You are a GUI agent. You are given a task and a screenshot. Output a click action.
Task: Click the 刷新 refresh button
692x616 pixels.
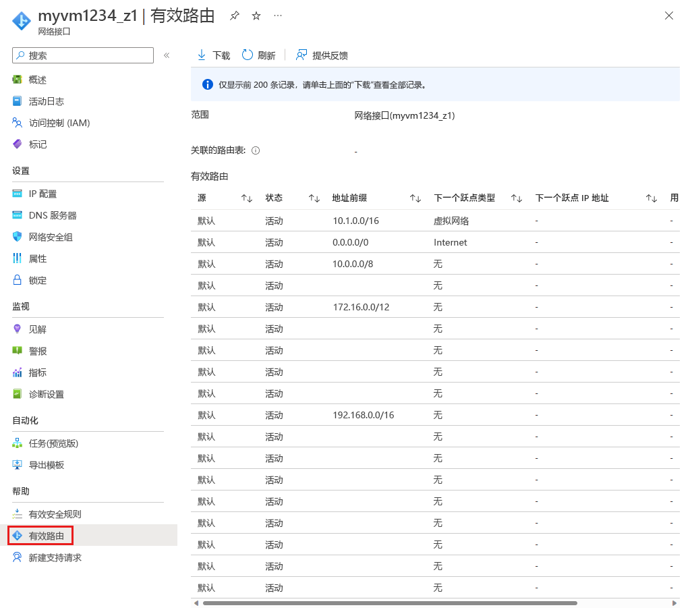(258, 55)
